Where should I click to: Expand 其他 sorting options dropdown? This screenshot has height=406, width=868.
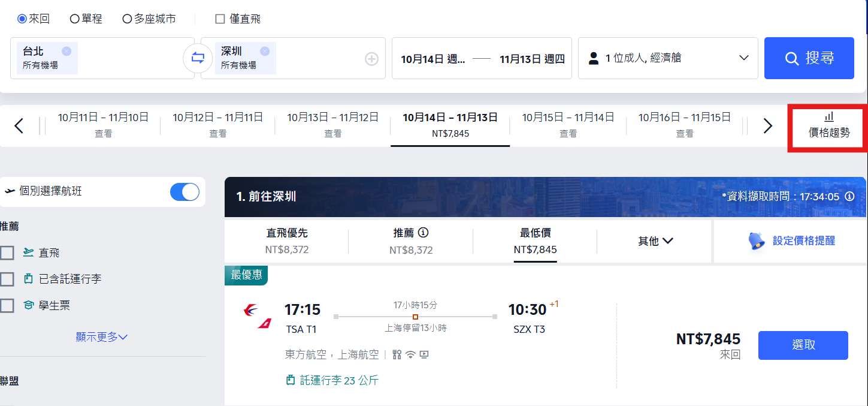(x=655, y=241)
